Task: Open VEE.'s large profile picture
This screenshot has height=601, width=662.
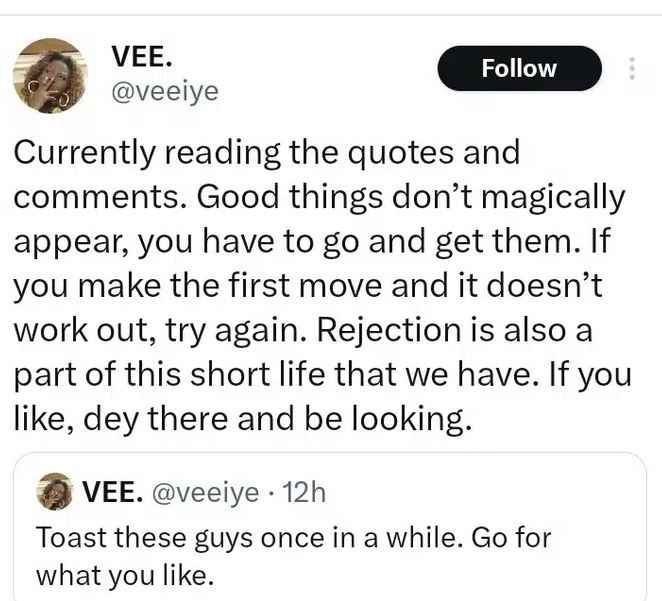Action: (50, 76)
